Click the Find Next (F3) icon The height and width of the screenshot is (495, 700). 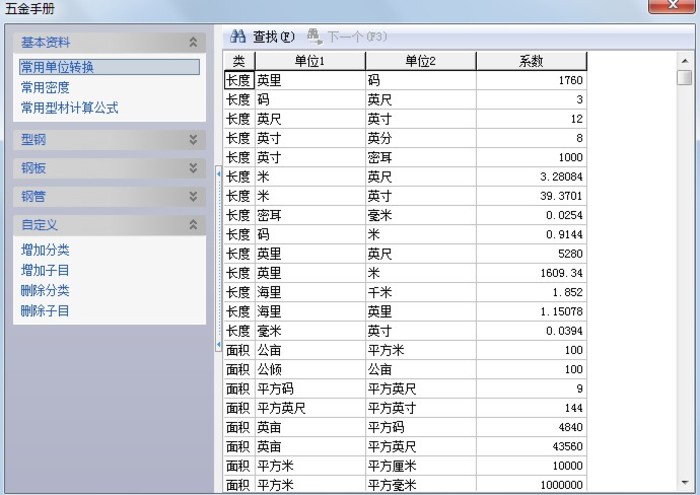[315, 36]
